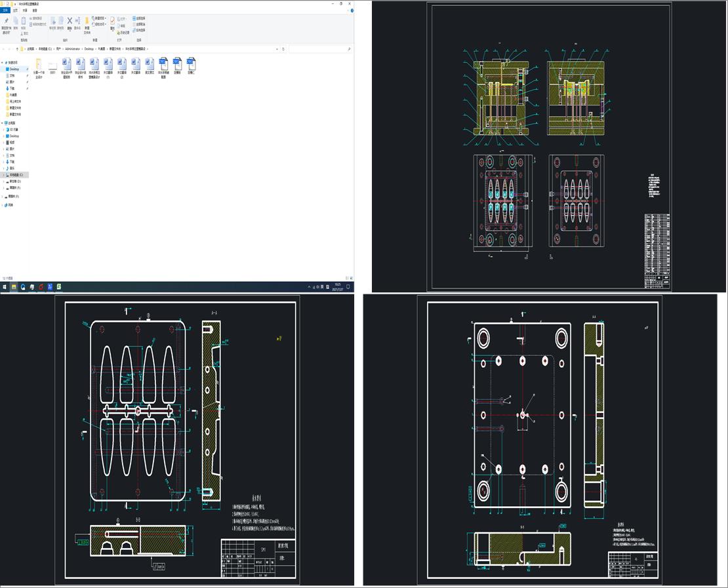Open the yellow folder in file list
The width and height of the screenshot is (728, 588).
[x=39, y=64]
